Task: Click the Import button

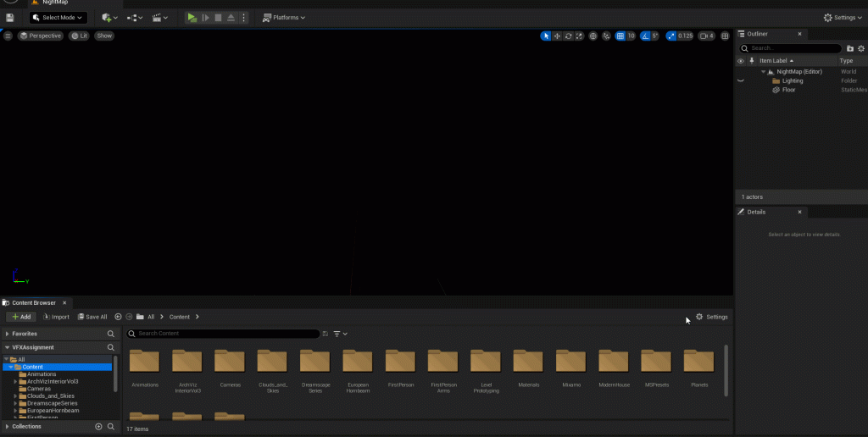Action: 56,317
